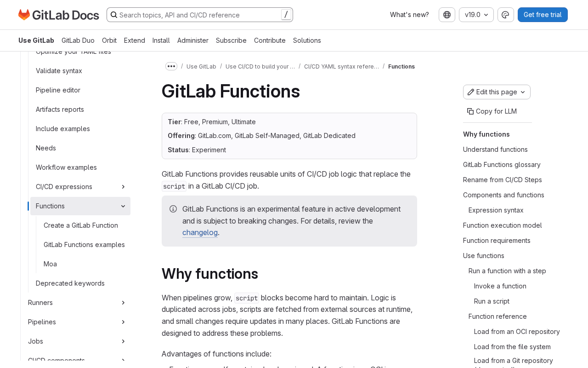Open the Solutions nav tab
The image size is (588, 368).
click(x=307, y=40)
